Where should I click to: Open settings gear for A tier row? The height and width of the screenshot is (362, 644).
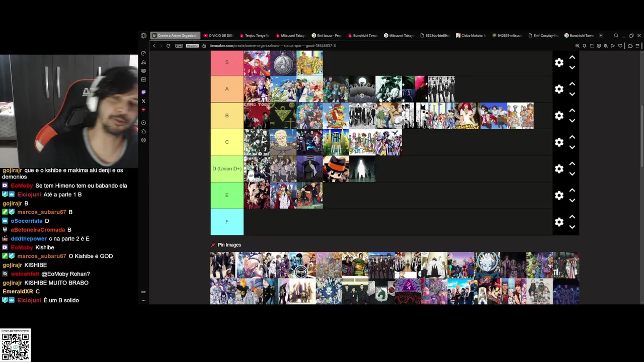pos(559,89)
